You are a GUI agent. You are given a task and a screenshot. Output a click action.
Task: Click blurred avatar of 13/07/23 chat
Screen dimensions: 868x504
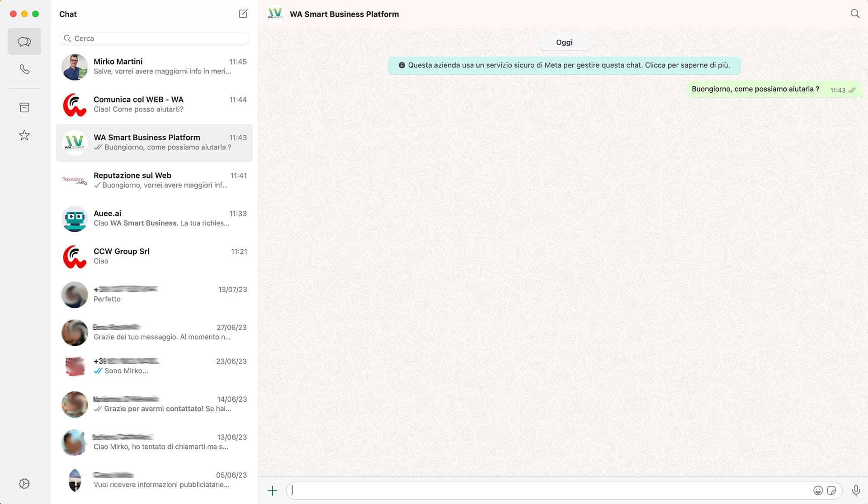pyautogui.click(x=75, y=295)
